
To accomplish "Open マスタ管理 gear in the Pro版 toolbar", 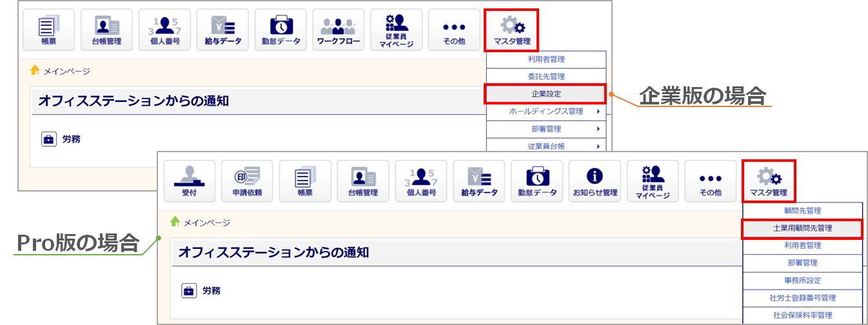I will pyautogui.click(x=769, y=181).
